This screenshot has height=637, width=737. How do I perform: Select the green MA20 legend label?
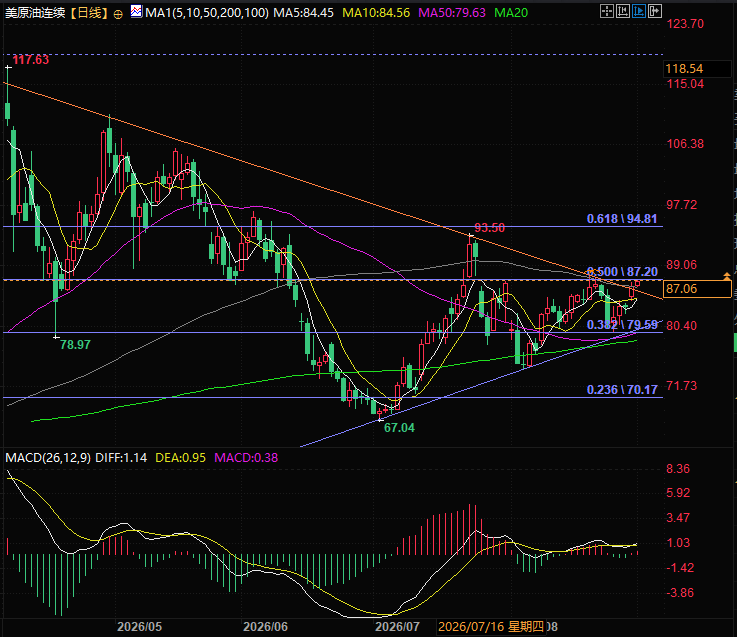coord(511,13)
